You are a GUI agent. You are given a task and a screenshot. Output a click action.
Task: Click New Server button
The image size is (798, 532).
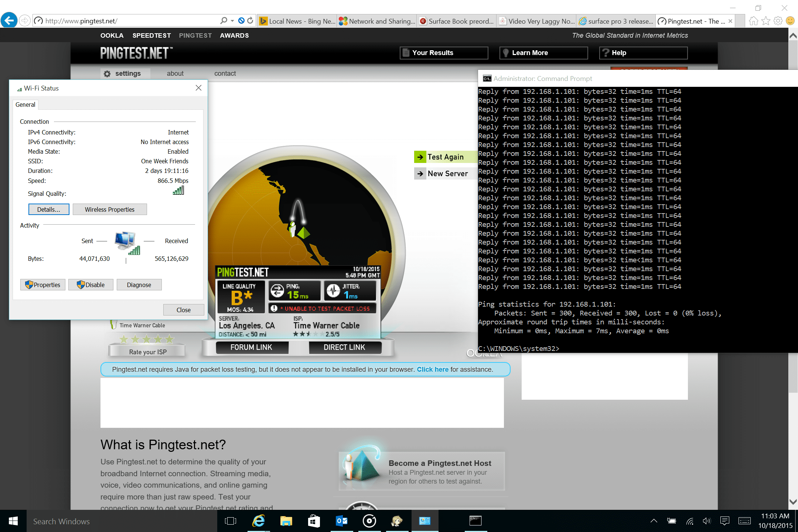pyautogui.click(x=445, y=174)
